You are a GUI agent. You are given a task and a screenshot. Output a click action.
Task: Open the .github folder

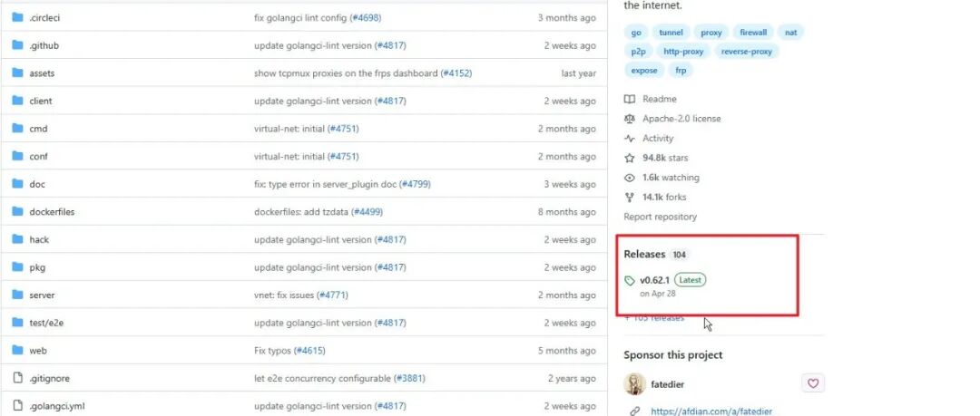[x=44, y=45]
